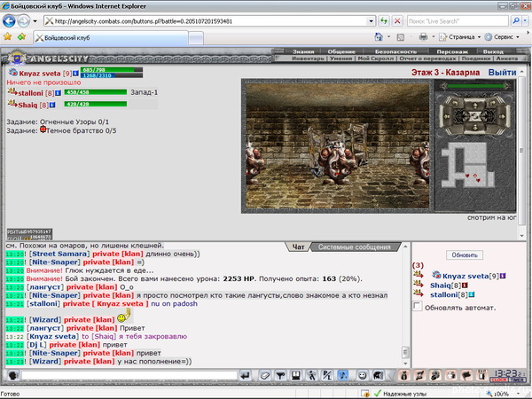Switch to the Системные сообщения tab
This screenshot has width=532, height=399.
pyautogui.click(x=354, y=247)
